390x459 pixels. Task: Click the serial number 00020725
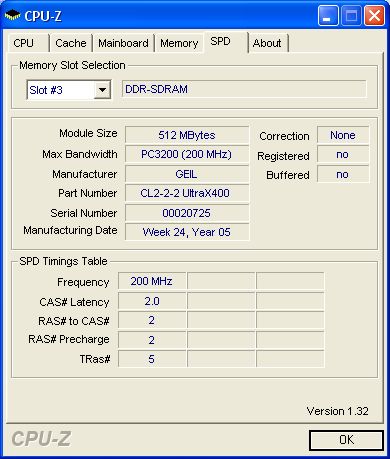point(187,213)
